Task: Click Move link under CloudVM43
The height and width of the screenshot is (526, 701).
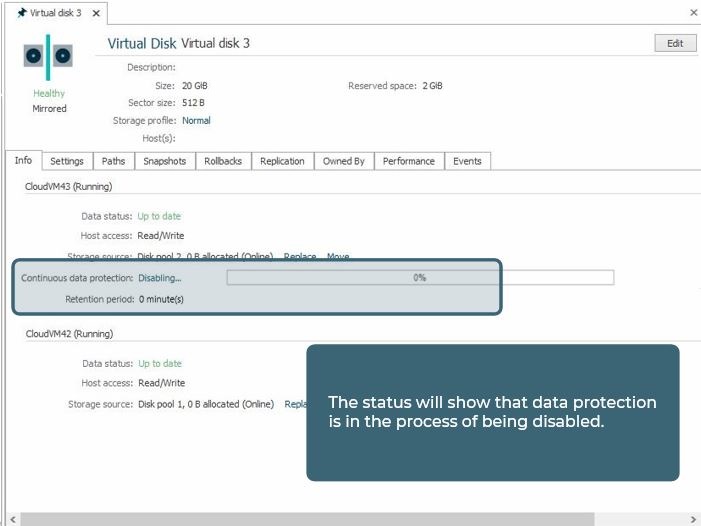Action: 338,257
